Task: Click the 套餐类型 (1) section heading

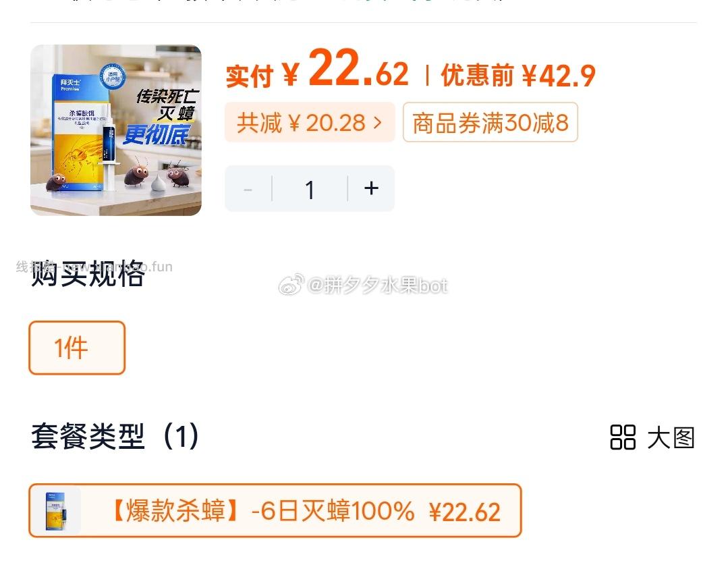Action: 115,437
